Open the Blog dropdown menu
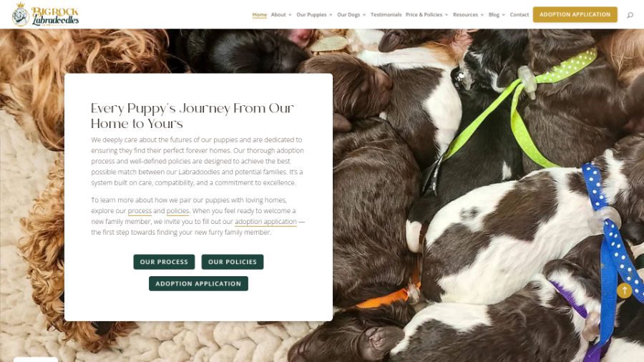The width and height of the screenshot is (644, 362). [497, 15]
